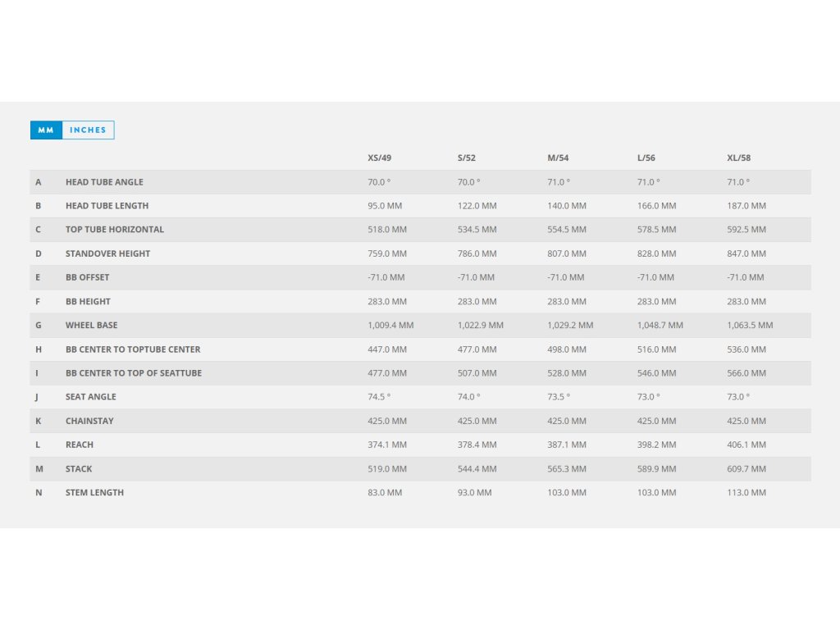The height and width of the screenshot is (630, 840).
Task: Select the 95.0 MM head tube value
Action: click(385, 206)
